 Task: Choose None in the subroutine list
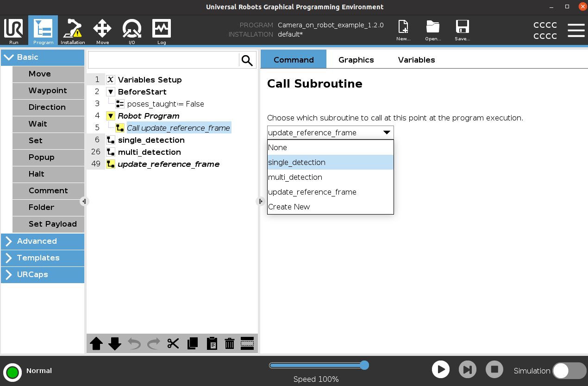(331, 147)
